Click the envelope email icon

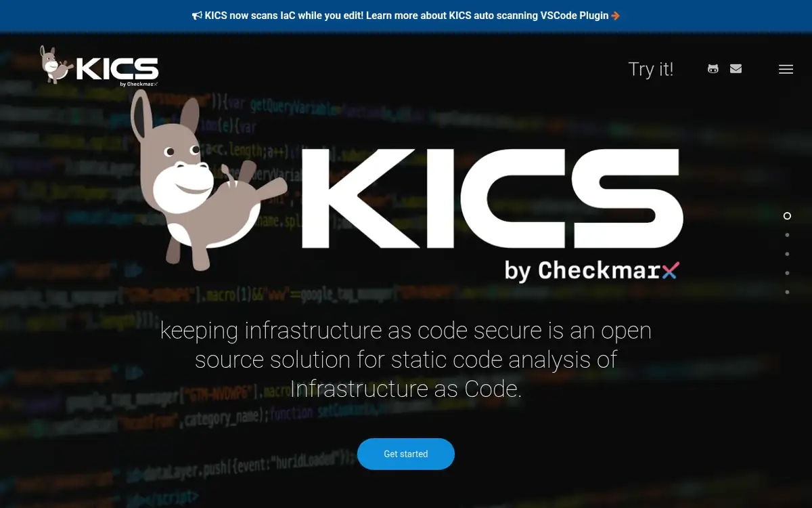point(736,68)
